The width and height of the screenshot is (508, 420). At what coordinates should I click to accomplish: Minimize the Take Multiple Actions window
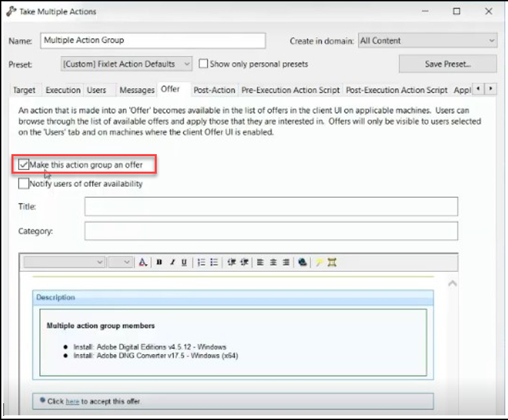pos(425,11)
